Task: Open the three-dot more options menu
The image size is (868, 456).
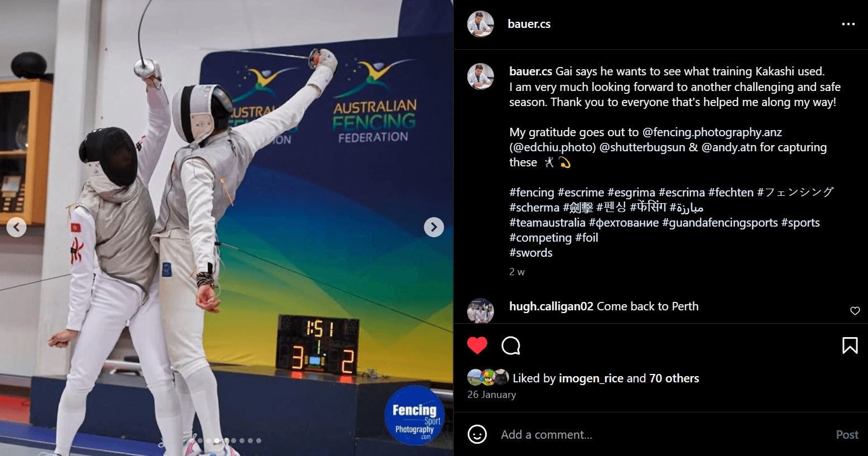Action: [x=848, y=24]
